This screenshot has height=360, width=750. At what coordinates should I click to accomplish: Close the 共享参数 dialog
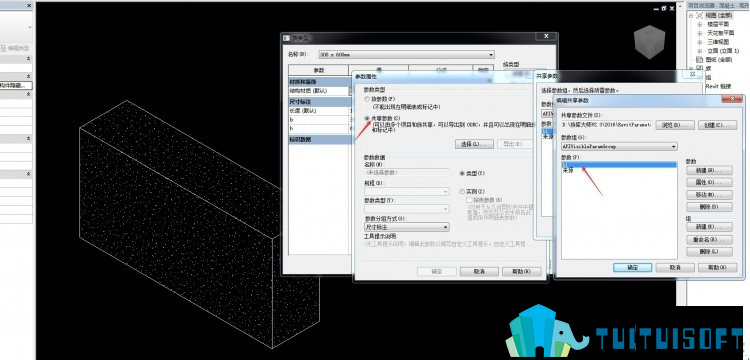692,74
